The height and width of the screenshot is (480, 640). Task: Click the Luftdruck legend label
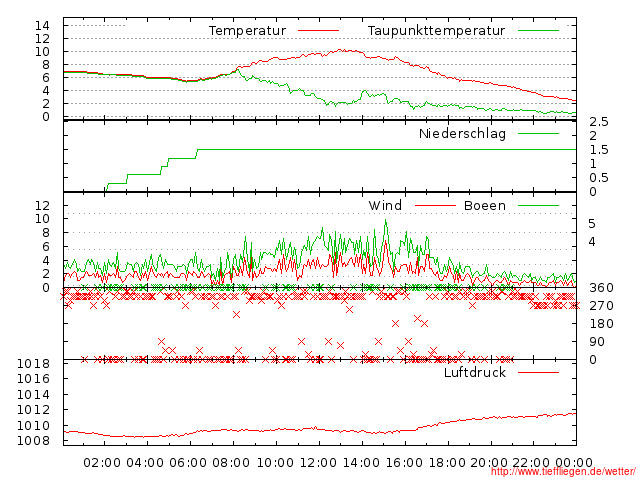coord(475,372)
